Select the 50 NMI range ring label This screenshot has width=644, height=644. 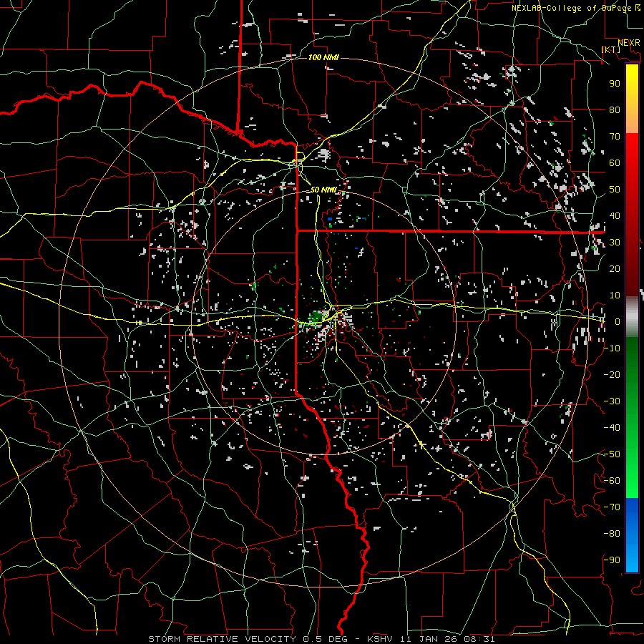(323, 190)
